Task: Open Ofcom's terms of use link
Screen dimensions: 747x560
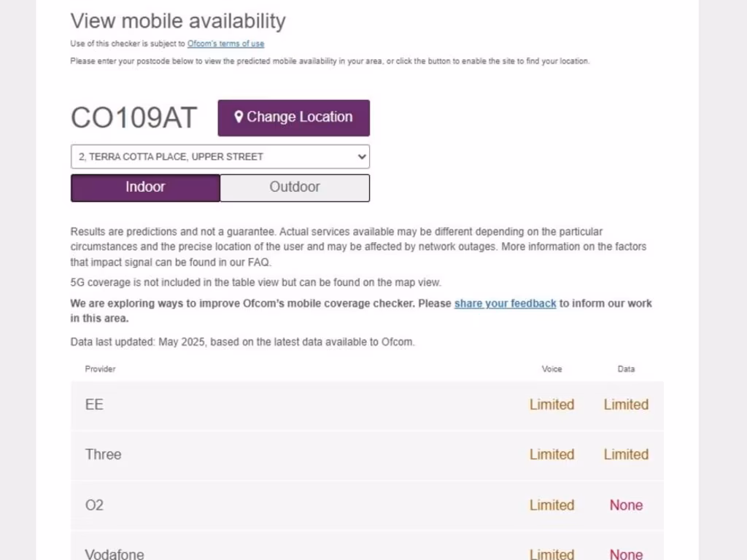Action: (225, 44)
